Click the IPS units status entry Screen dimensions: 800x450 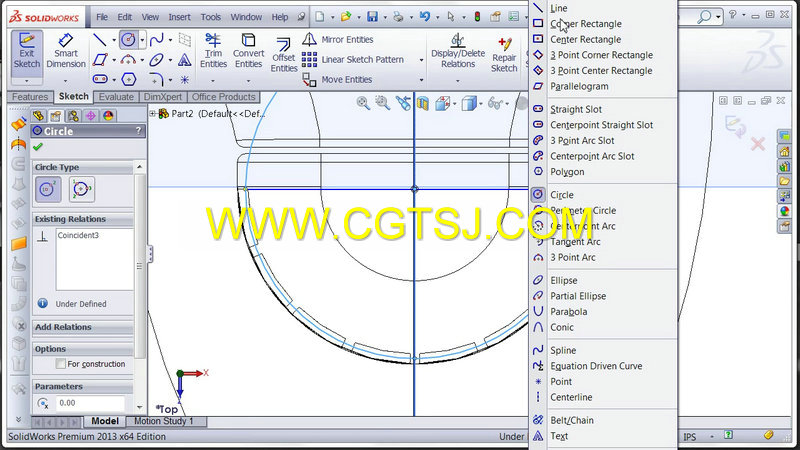click(690, 437)
